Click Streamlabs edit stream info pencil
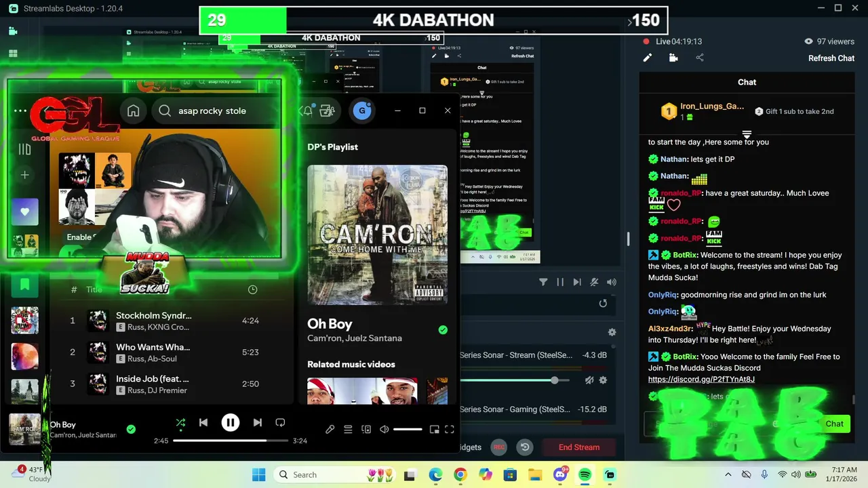The height and width of the screenshot is (488, 868). pyautogui.click(x=648, y=58)
